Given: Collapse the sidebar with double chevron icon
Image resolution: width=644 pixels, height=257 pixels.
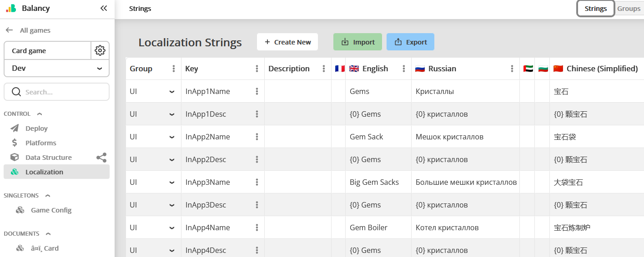Looking at the screenshot, I should (104, 8).
